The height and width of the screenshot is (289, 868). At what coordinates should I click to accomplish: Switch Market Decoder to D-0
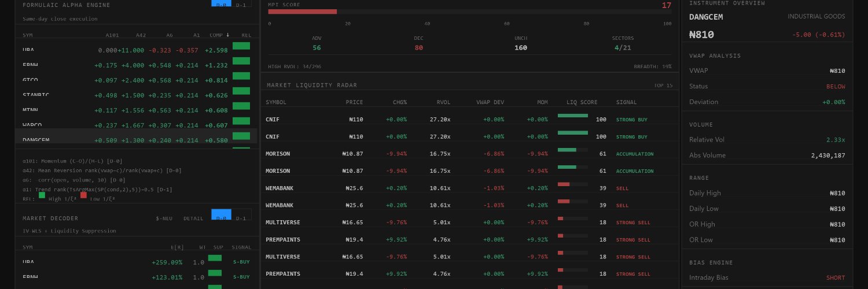[221, 216]
